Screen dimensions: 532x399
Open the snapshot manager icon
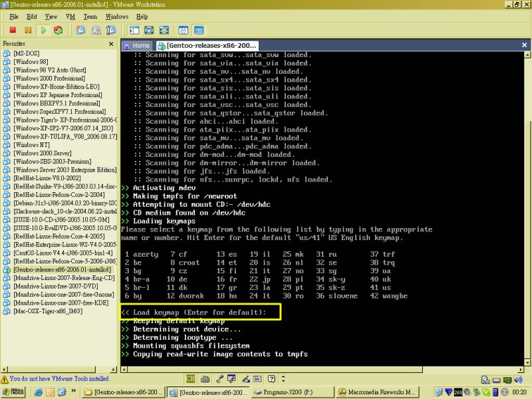[x=111, y=30]
